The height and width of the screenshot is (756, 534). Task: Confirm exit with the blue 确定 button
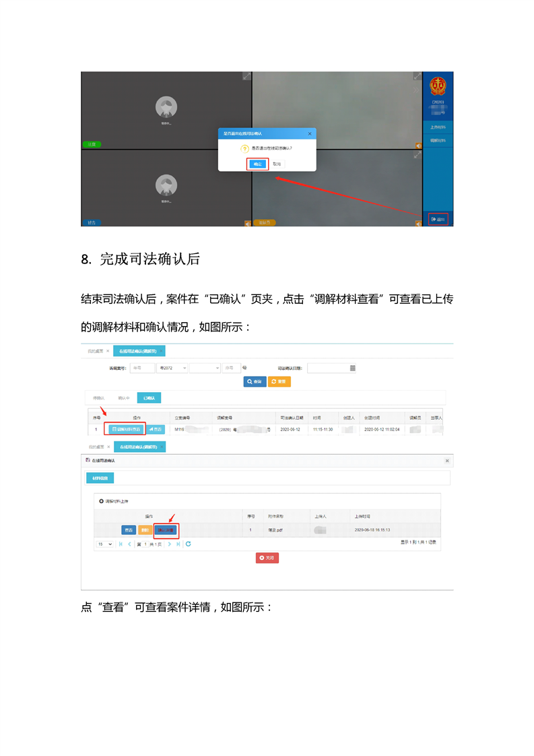click(257, 164)
